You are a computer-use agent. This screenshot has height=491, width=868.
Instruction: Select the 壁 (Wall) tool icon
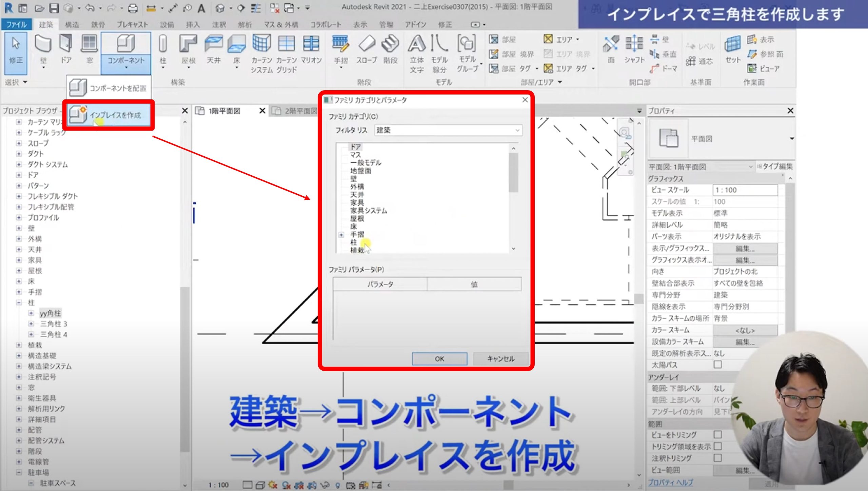click(43, 44)
